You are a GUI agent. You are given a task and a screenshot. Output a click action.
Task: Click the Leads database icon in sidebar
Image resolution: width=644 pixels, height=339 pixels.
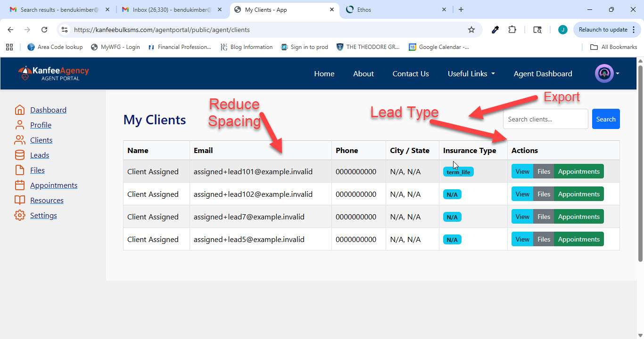19,155
